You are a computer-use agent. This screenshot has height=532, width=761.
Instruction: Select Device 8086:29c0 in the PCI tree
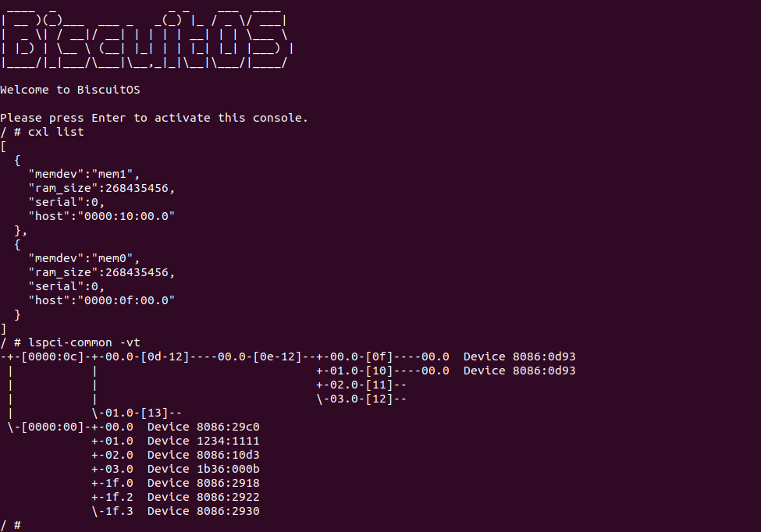tap(203, 427)
